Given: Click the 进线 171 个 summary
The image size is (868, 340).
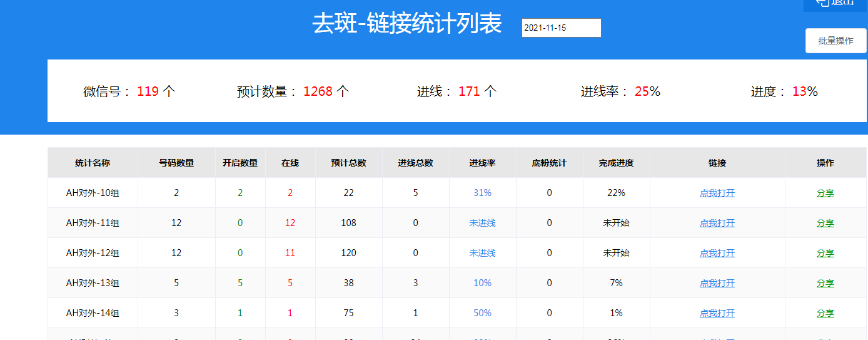Looking at the screenshot, I should [457, 91].
